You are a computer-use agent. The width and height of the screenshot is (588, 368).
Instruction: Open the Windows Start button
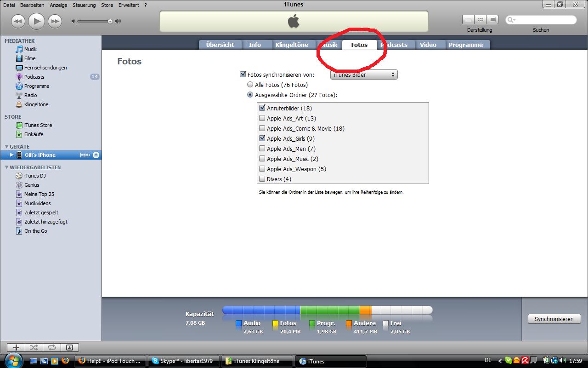(13, 360)
